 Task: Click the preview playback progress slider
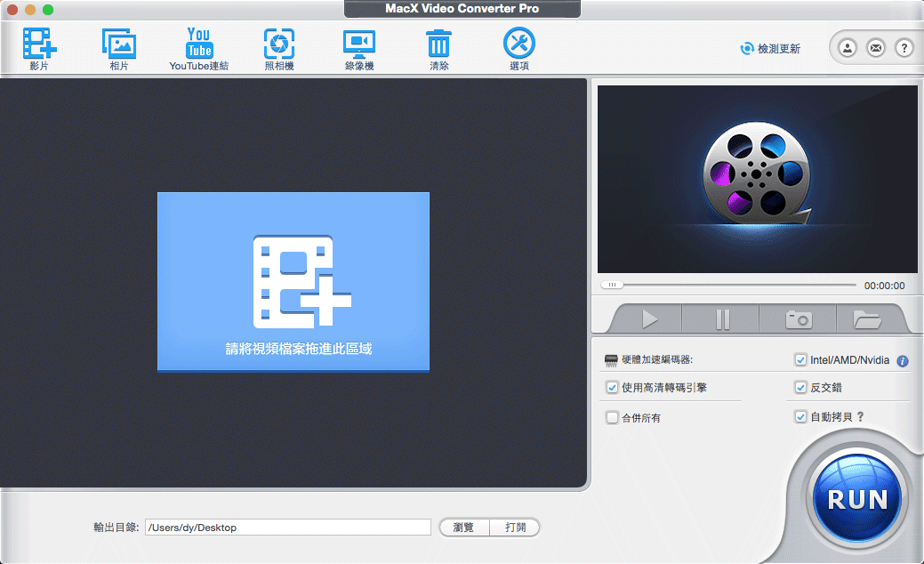coord(728,285)
